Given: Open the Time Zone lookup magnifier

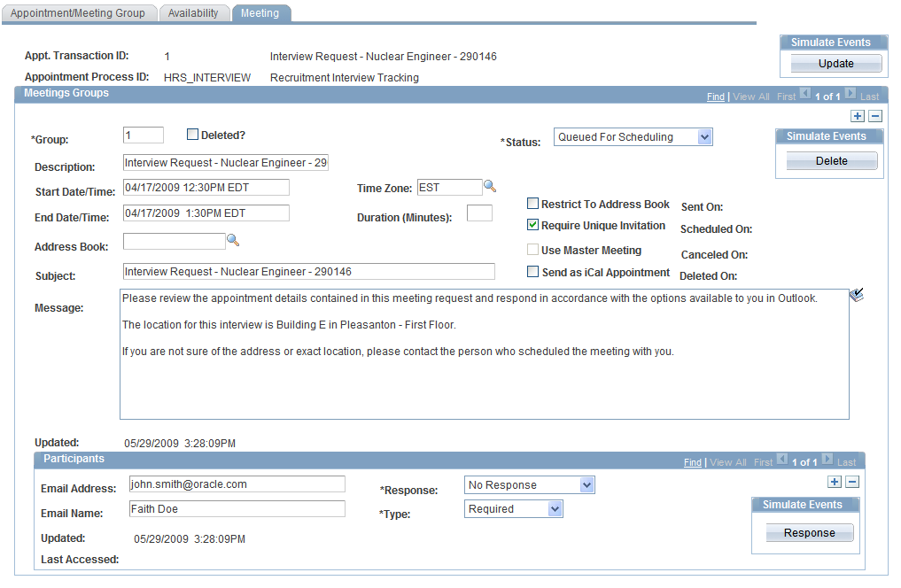Looking at the screenshot, I should pyautogui.click(x=490, y=186).
